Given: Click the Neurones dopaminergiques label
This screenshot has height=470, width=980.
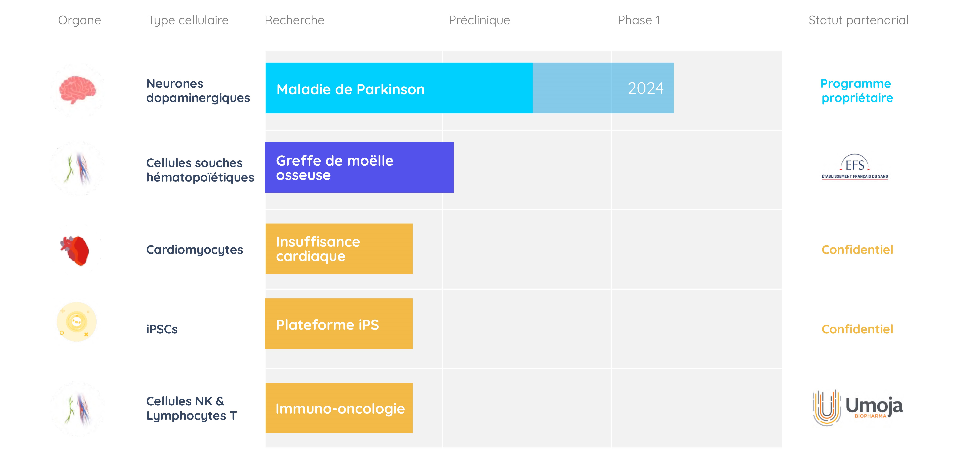Looking at the screenshot, I should [198, 91].
